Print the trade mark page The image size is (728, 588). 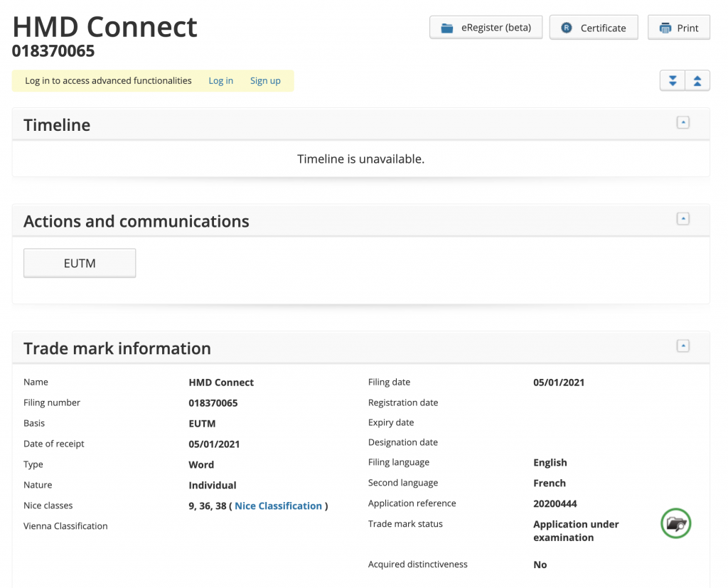[678, 28]
